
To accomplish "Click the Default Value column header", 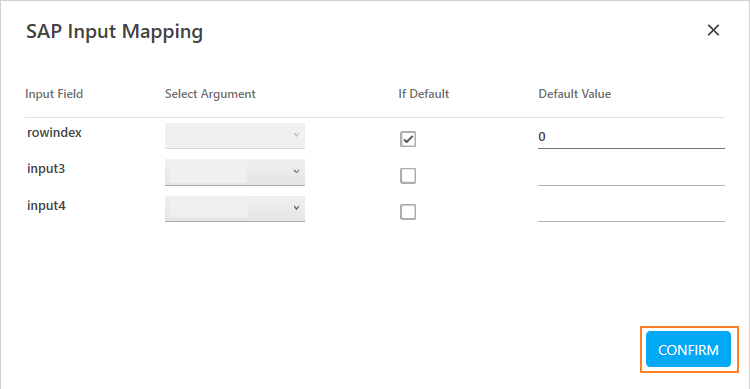I will pyautogui.click(x=574, y=94).
